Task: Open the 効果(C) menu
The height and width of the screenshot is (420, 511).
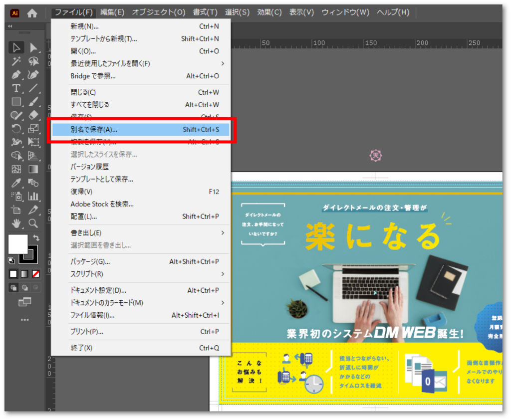Action: pos(269,12)
